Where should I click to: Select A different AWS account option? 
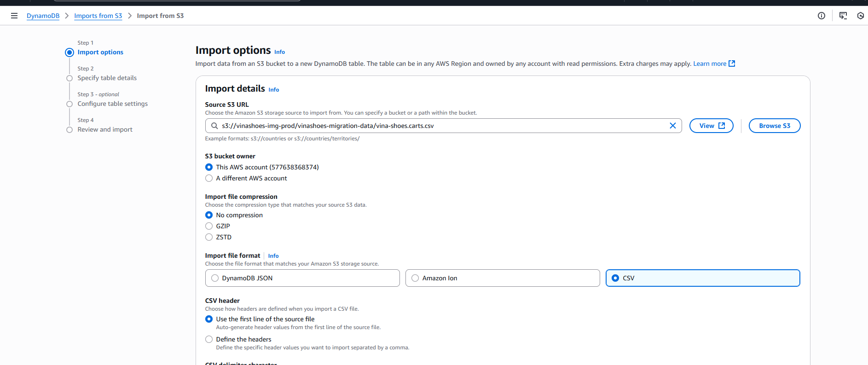tap(209, 178)
